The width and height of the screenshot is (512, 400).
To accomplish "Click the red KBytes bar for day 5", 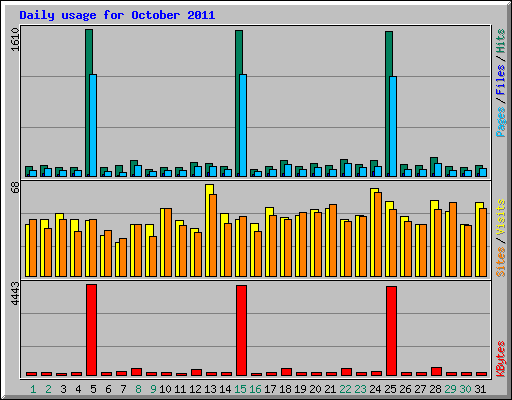I will pyautogui.click(x=91, y=330).
